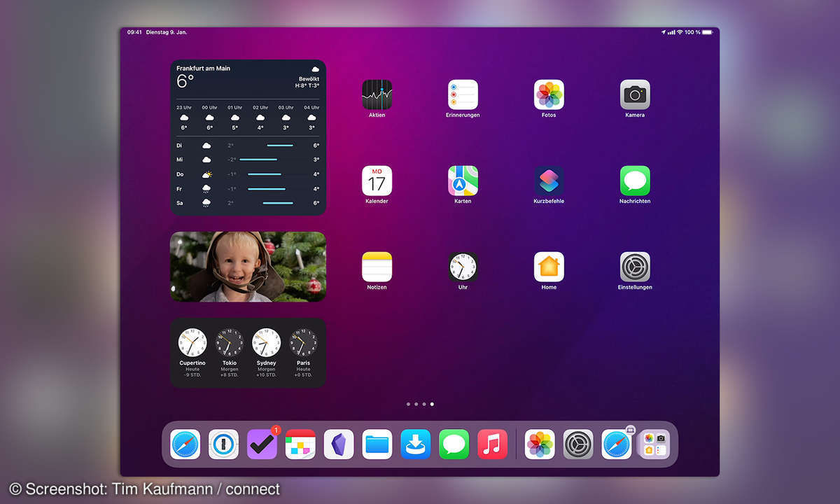
Task: Tap the 09:41 time in status bar
Action: (134, 32)
